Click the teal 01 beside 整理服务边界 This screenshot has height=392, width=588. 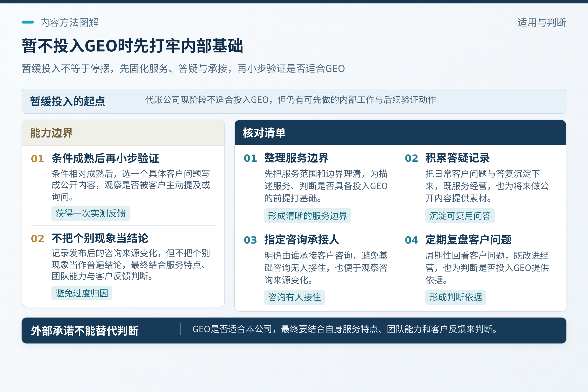250,158
